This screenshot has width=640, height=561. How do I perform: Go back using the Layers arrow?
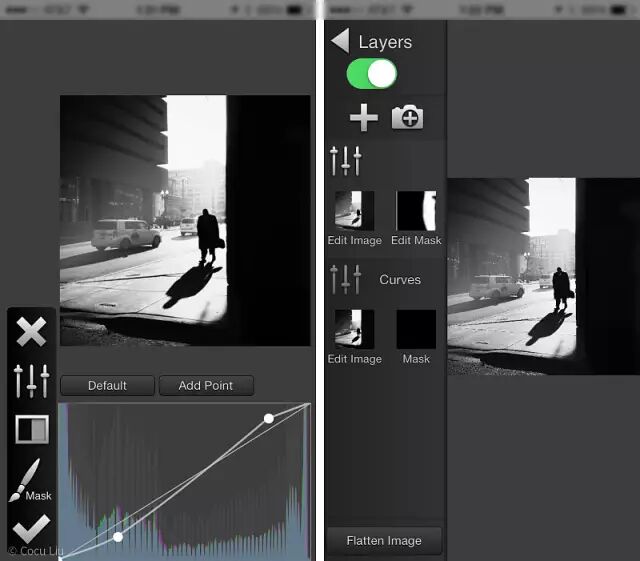340,41
